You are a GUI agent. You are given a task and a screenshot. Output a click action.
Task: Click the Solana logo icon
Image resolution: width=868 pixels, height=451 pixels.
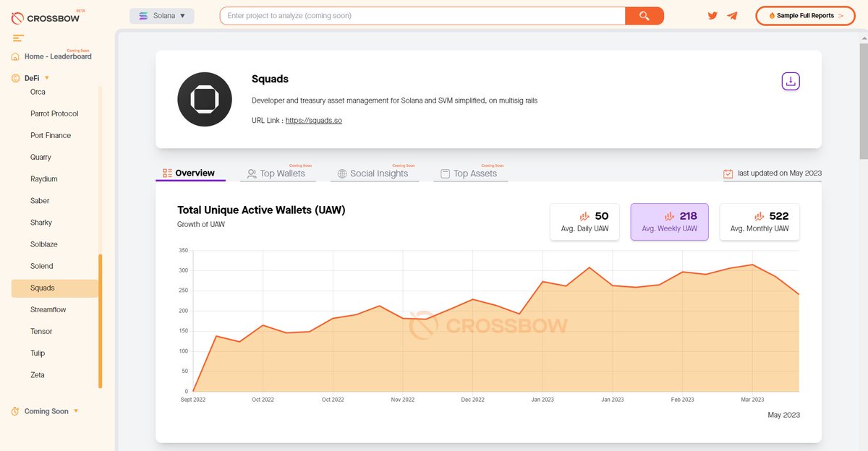tap(143, 16)
